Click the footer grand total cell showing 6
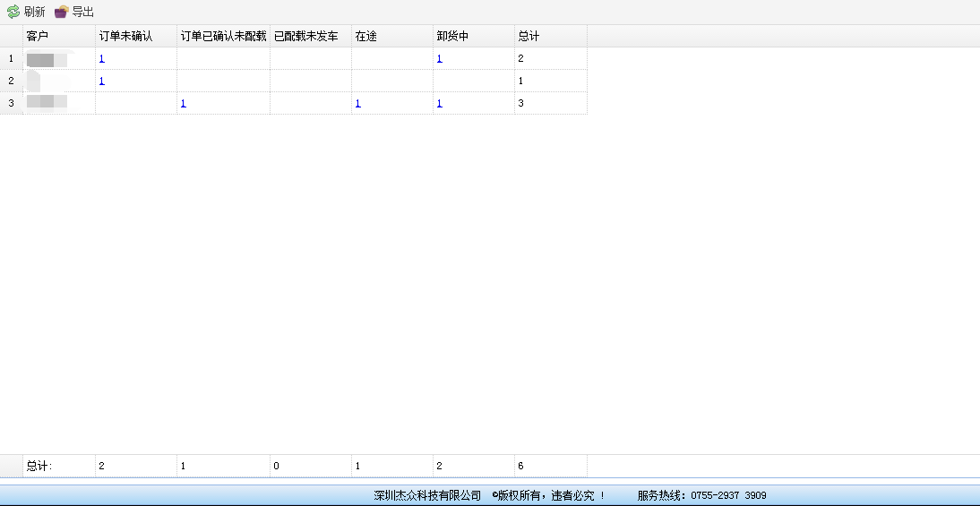The width and height of the screenshot is (980, 506). pyautogui.click(x=550, y=466)
